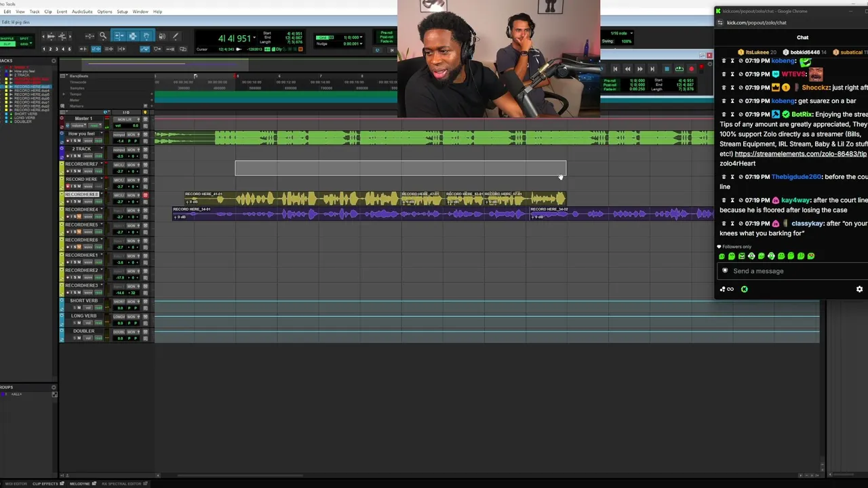Click the LONG VERB track name
Screen dimensions: 868x488
(83, 316)
